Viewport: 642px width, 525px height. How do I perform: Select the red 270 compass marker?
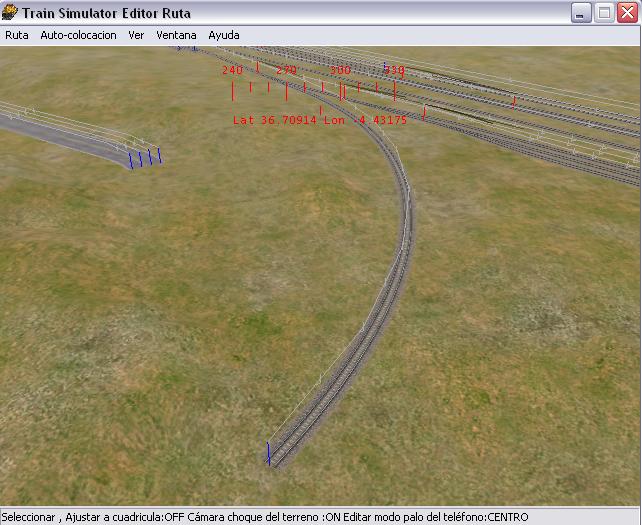(286, 71)
